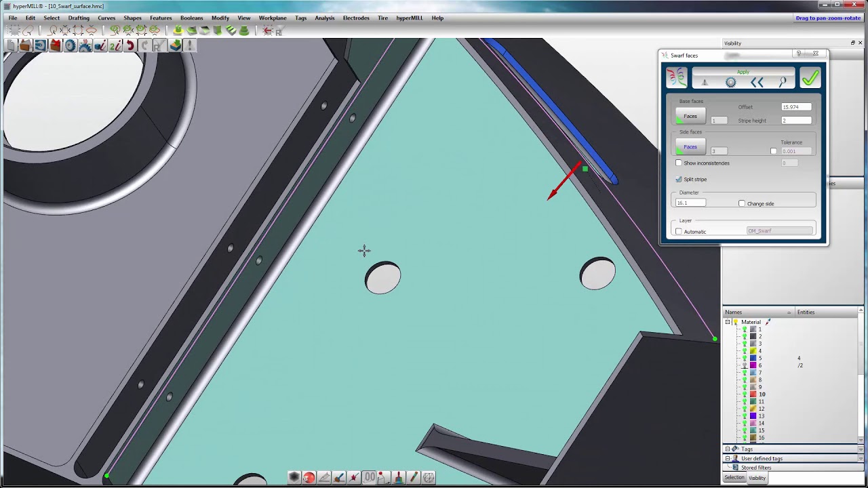Screen dimensions: 868x488
Task: Click the green checkmark OK button
Action: [810, 79]
